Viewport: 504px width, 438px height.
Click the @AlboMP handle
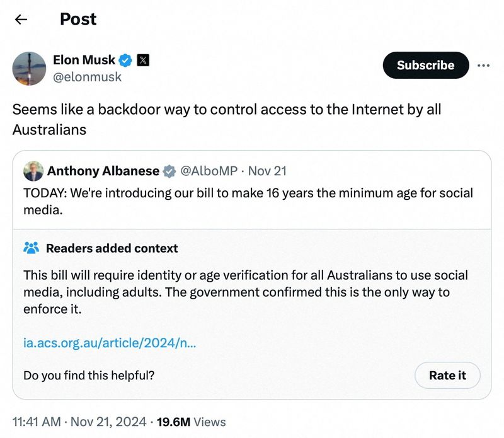(209, 171)
